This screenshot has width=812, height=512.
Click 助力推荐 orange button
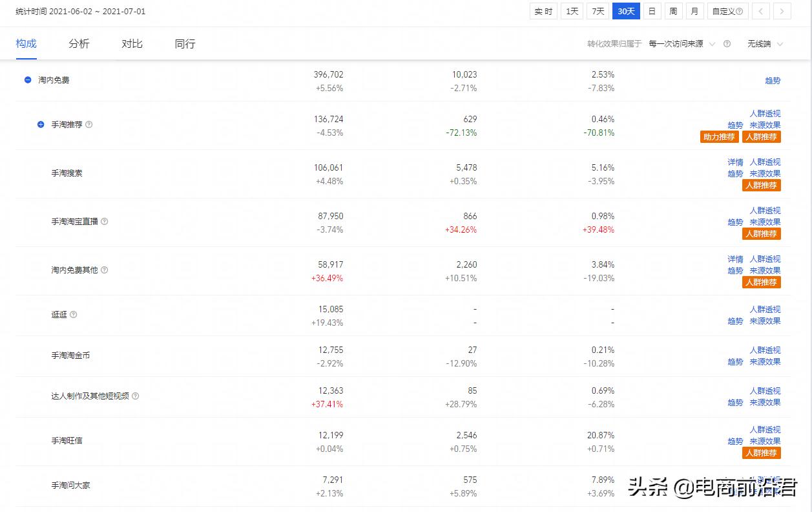coord(720,136)
